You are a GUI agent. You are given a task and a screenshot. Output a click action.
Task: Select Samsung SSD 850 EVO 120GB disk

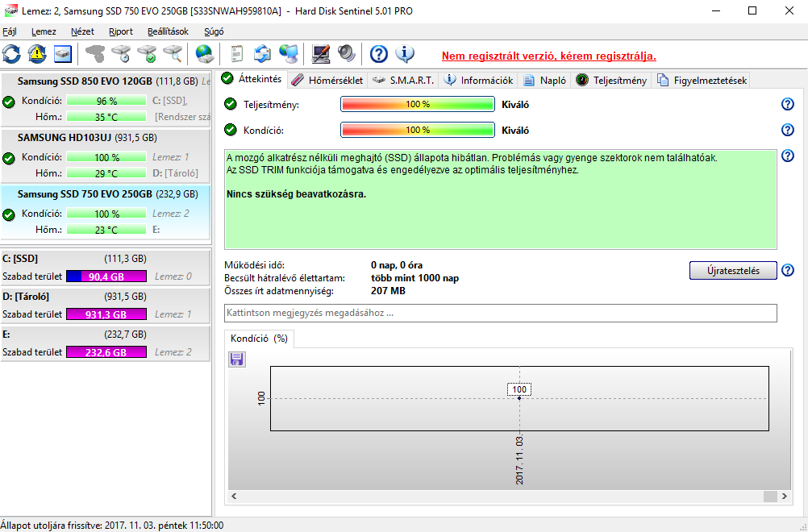(106, 100)
